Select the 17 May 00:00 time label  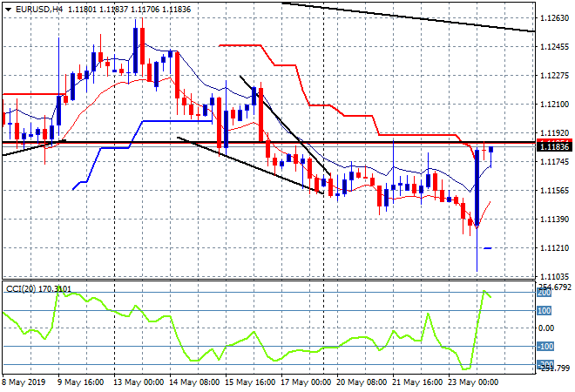point(306,382)
